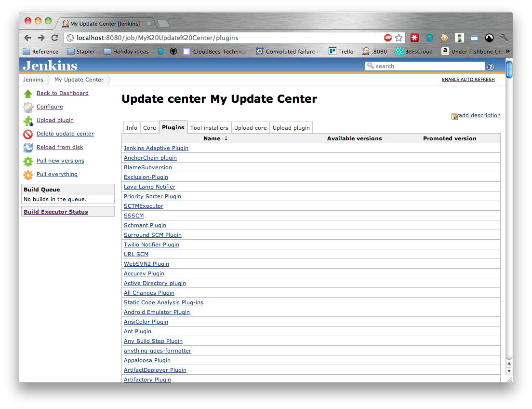
Task: Open the Active Directory plugin link
Action: (155, 283)
